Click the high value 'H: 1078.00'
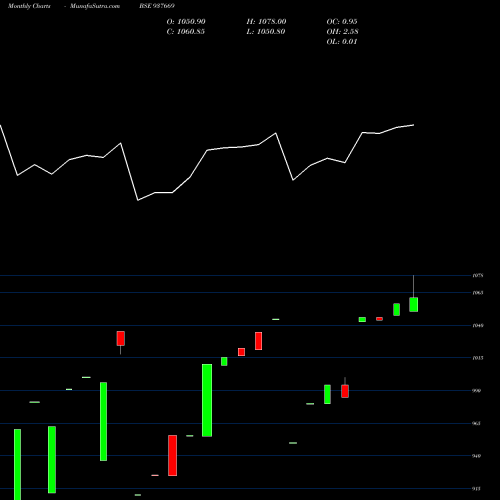500x500 pixels. (266, 22)
